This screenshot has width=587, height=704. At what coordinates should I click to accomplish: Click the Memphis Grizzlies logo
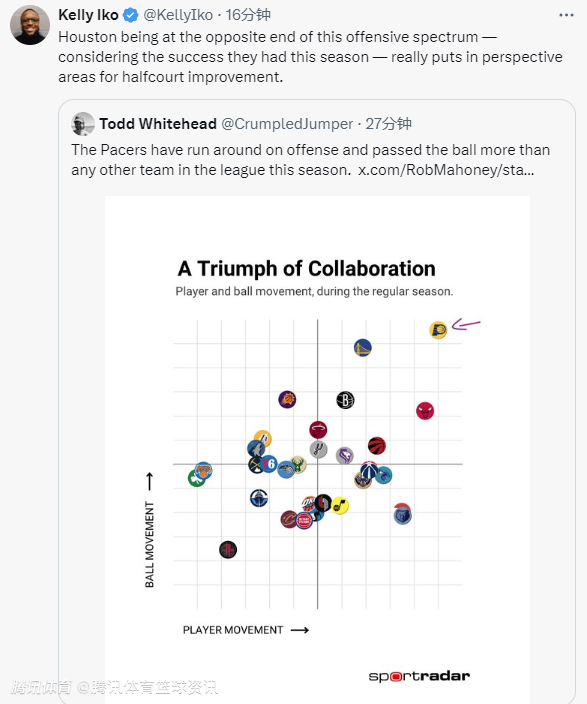pyautogui.click(x=402, y=514)
